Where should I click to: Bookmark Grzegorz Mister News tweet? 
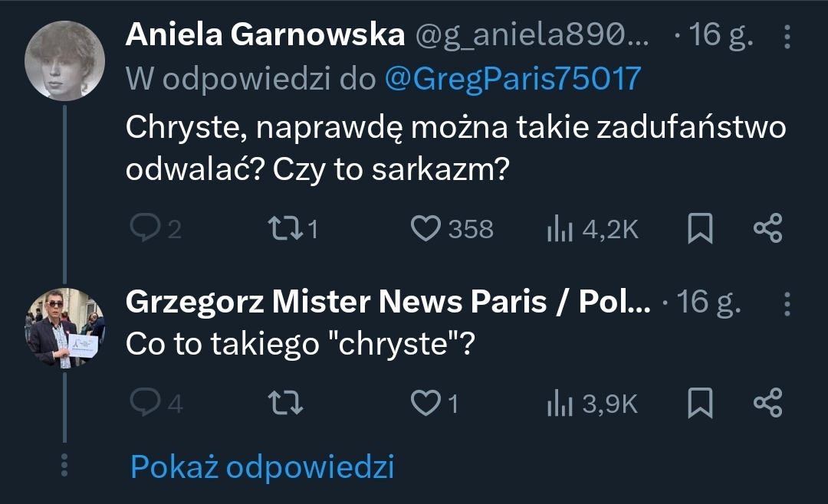[699, 404]
